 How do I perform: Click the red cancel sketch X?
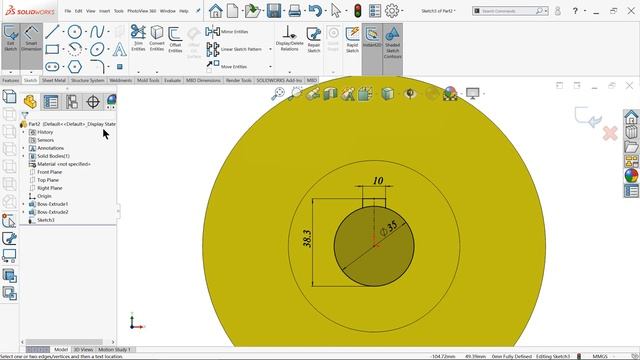(x=610, y=133)
